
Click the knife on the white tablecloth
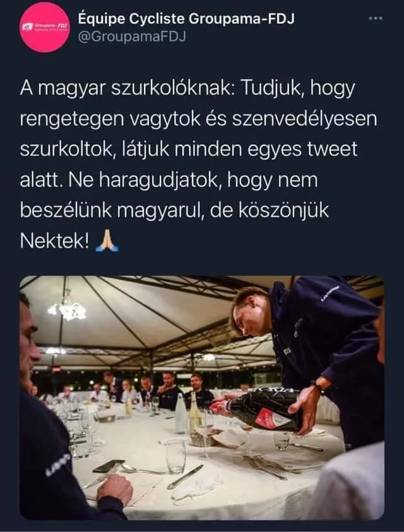click(185, 476)
